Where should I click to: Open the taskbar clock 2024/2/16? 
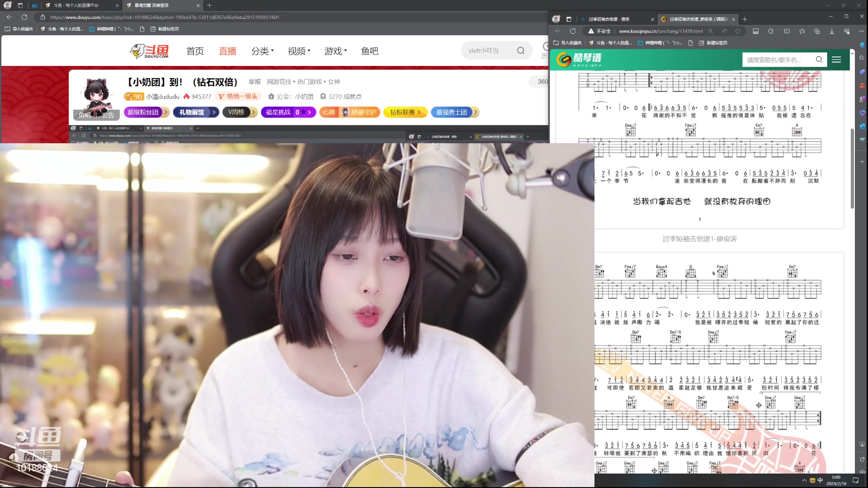[836, 480]
